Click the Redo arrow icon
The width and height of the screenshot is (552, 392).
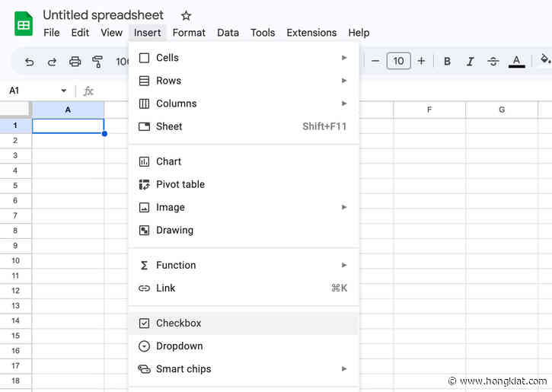pos(52,62)
